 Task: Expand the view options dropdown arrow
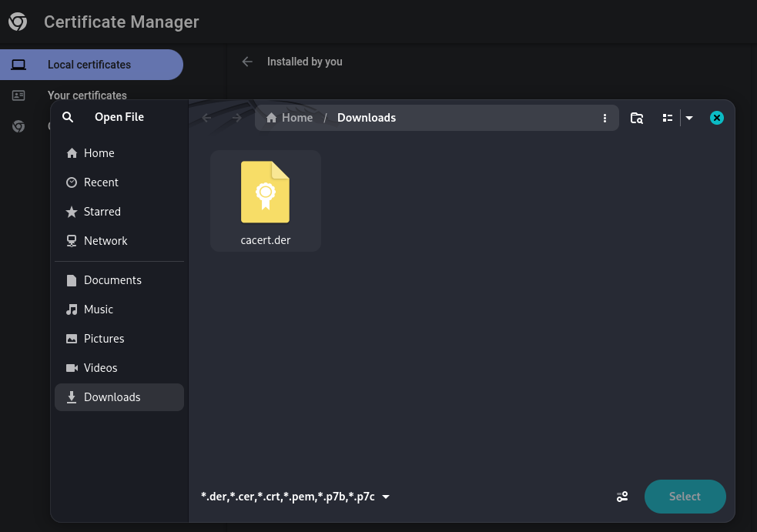[689, 118]
